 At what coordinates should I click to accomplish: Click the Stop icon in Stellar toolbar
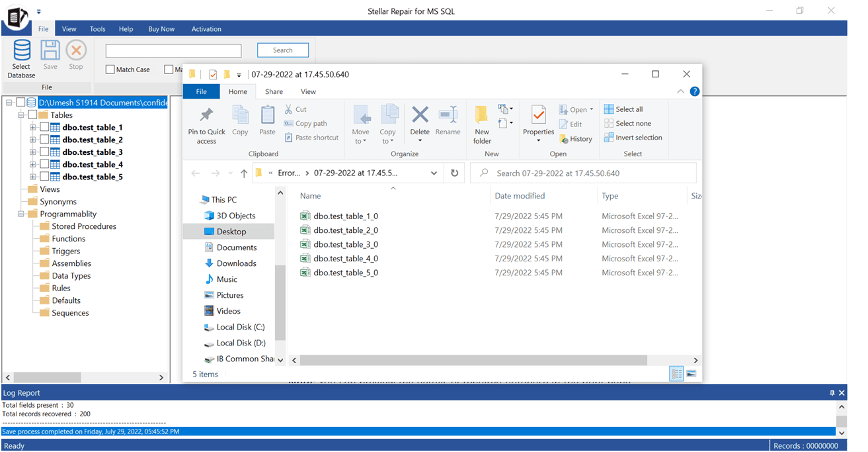coord(76,50)
